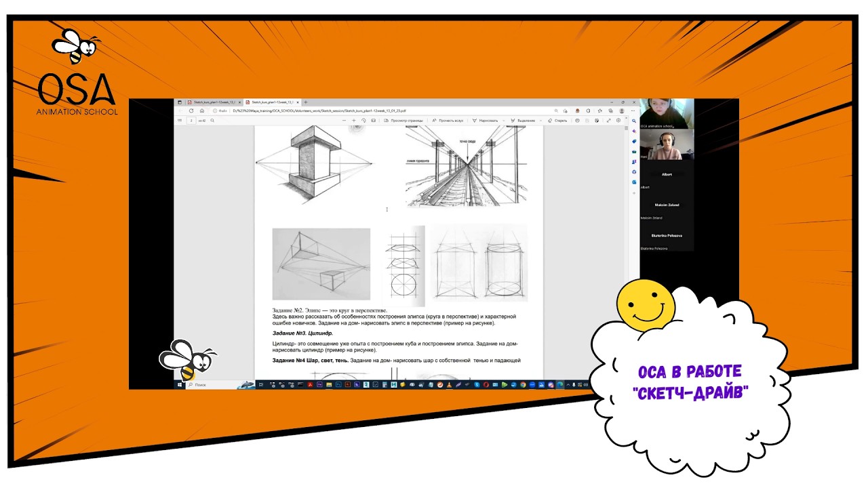Viewport: 868px width, 488px height.
Task: Expand the Нарисовать options arrow
Action: [x=503, y=121]
